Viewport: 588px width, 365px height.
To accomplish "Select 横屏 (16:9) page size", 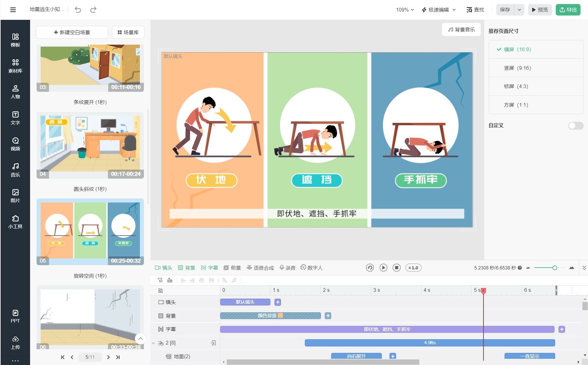I will [x=536, y=49].
